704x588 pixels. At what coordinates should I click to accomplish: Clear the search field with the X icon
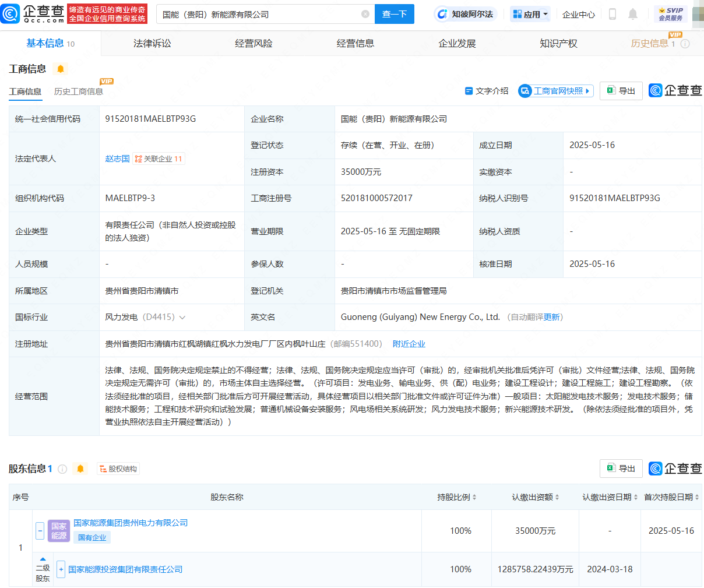coord(365,14)
